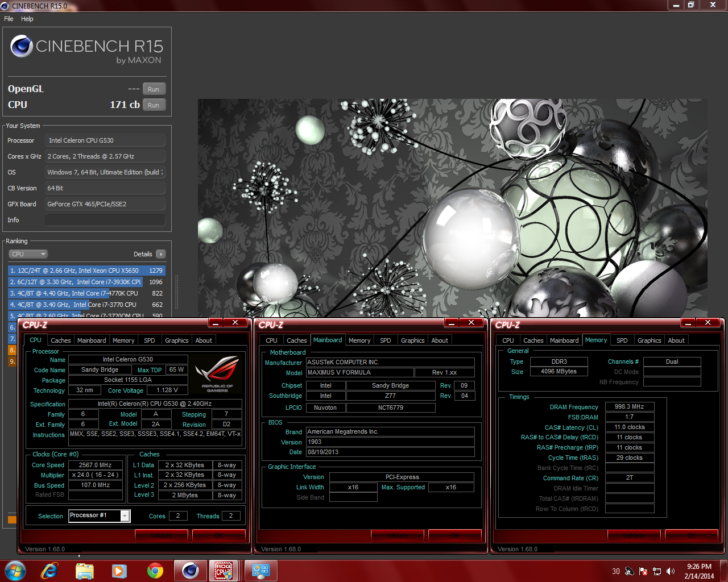728x582 pixels.
Task: Click Command Rate value 2T
Action: [630, 478]
